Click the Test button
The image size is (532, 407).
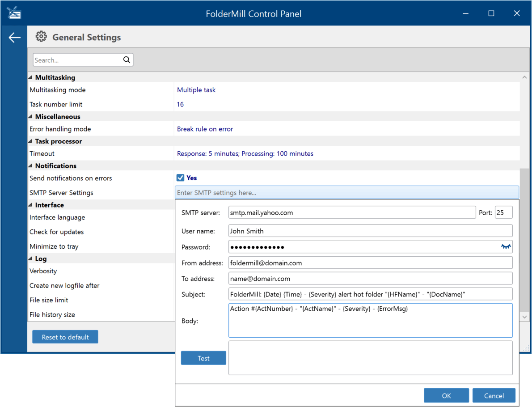pyautogui.click(x=203, y=358)
